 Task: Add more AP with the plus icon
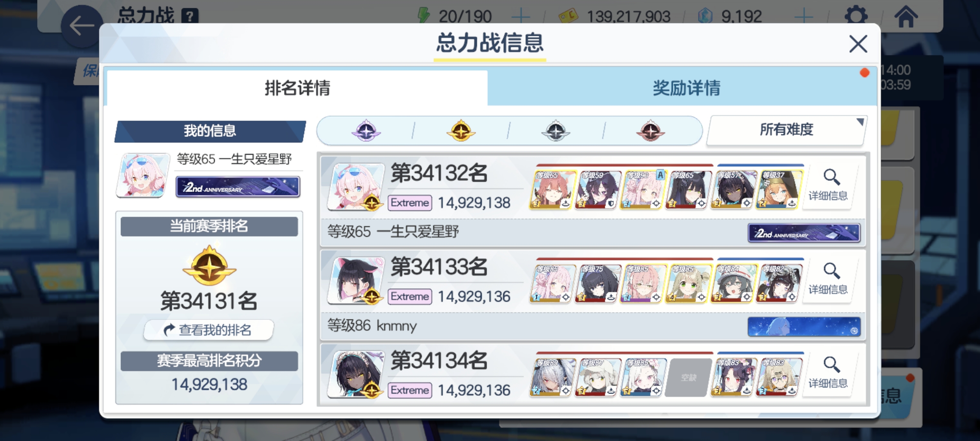click(x=521, y=16)
